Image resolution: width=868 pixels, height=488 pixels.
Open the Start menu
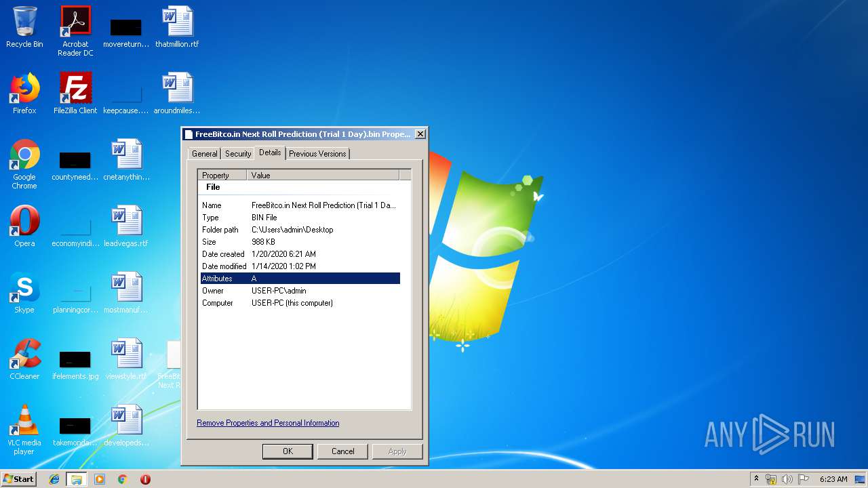click(19, 479)
